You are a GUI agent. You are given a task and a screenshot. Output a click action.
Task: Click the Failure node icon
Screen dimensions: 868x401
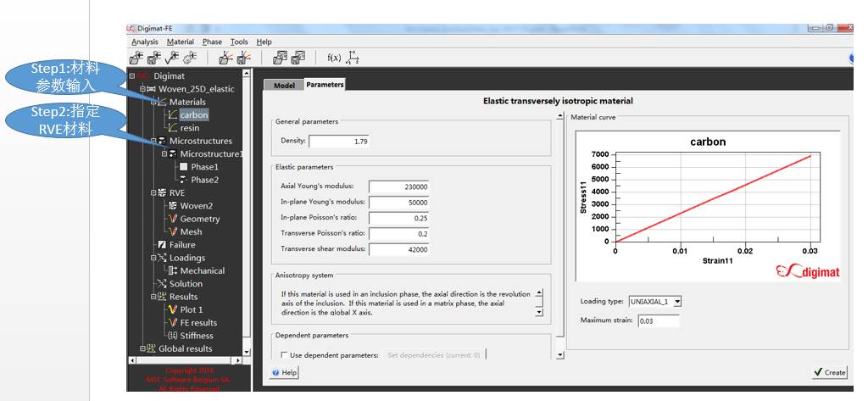coord(162,245)
